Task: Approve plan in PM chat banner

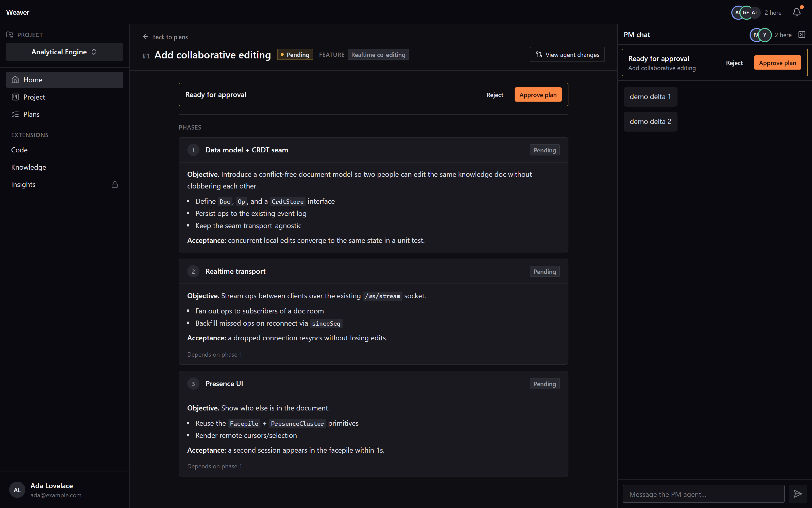Action: point(777,63)
